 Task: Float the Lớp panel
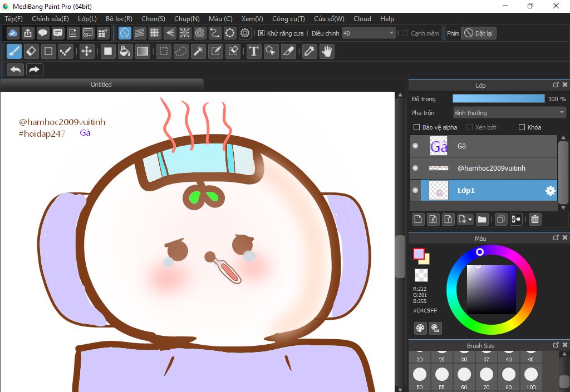point(556,85)
